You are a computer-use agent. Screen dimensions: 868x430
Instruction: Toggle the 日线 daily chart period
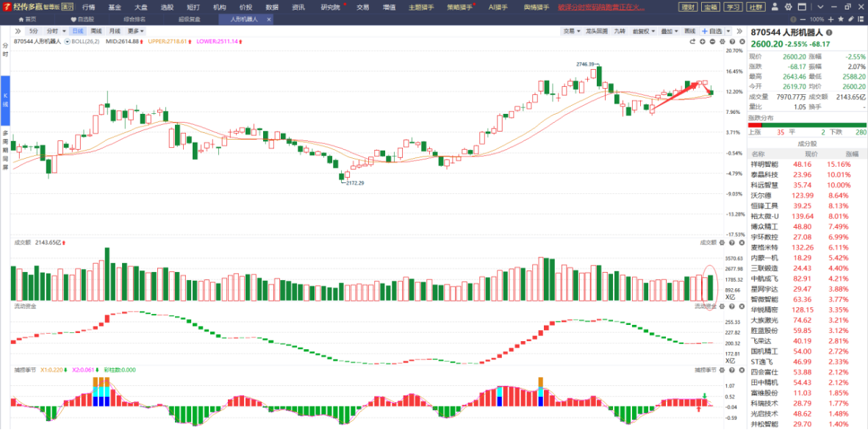pyautogui.click(x=77, y=32)
